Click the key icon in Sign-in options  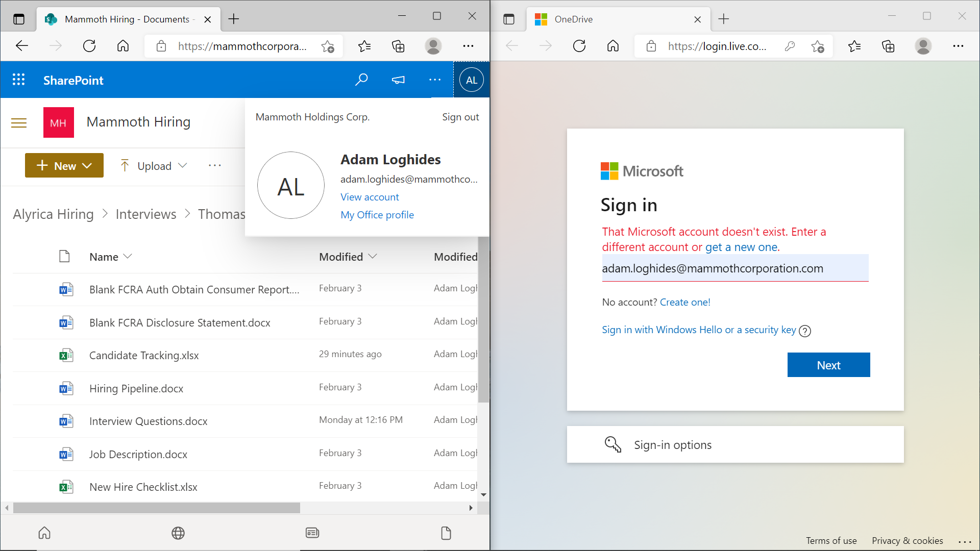tap(612, 444)
